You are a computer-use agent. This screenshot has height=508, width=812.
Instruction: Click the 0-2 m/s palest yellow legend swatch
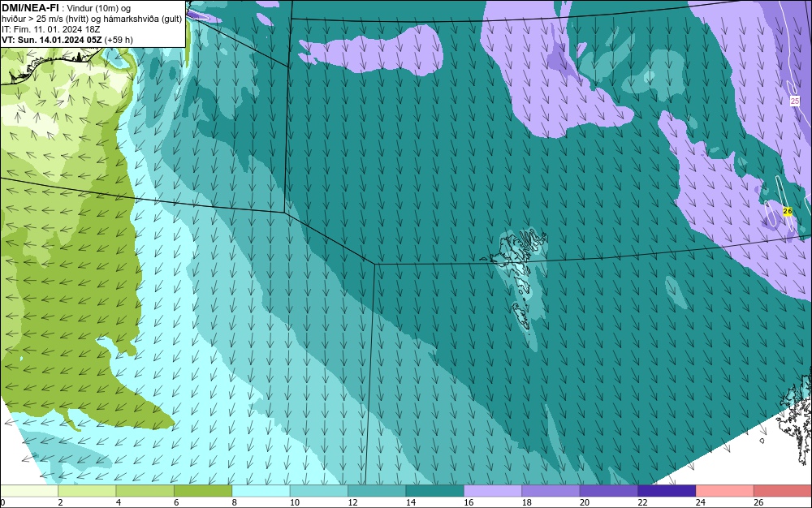[x=29, y=491]
